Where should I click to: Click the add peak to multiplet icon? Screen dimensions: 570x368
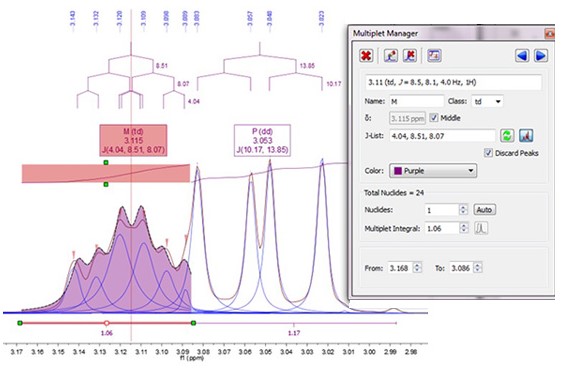click(391, 56)
